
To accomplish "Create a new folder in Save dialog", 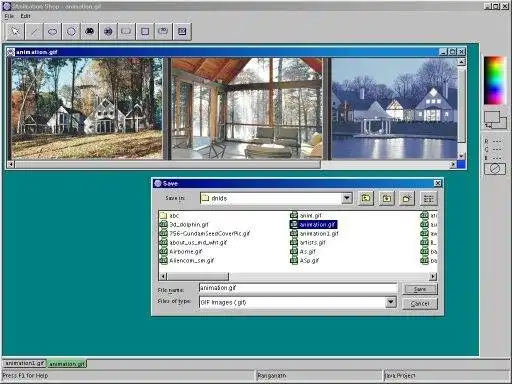I will pyautogui.click(x=407, y=198).
